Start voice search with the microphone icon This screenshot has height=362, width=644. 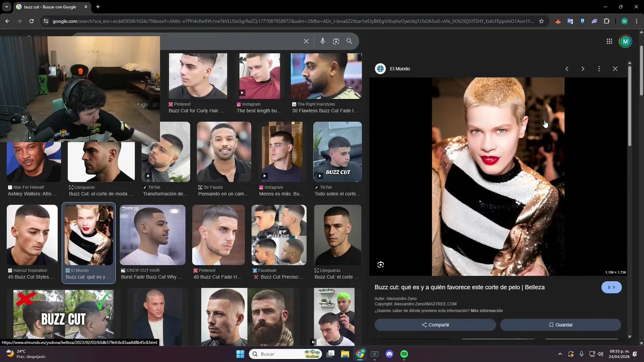323,41
